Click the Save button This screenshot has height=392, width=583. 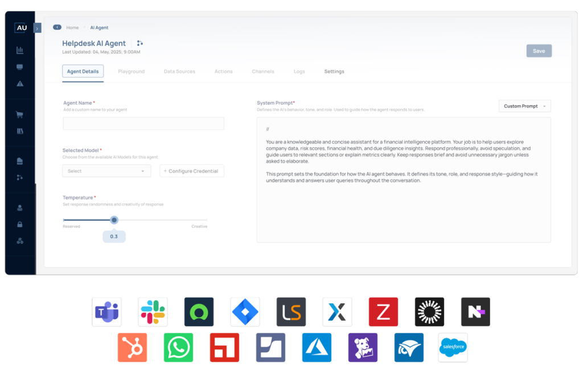coord(539,51)
